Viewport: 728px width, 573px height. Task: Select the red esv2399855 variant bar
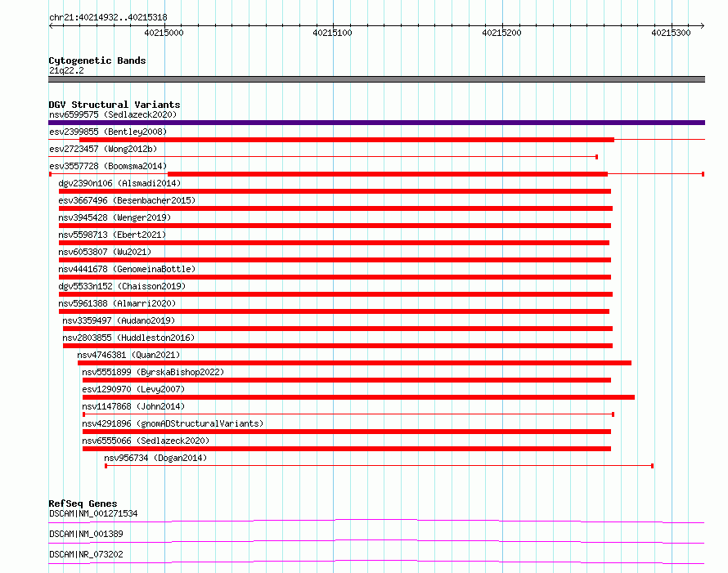click(x=347, y=140)
